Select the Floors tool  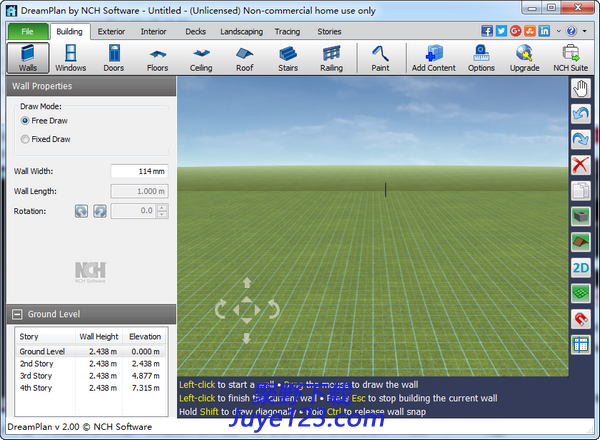tap(158, 58)
